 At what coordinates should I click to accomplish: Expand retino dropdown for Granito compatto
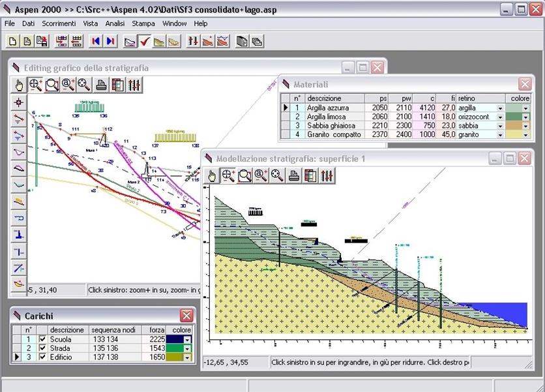pos(500,135)
